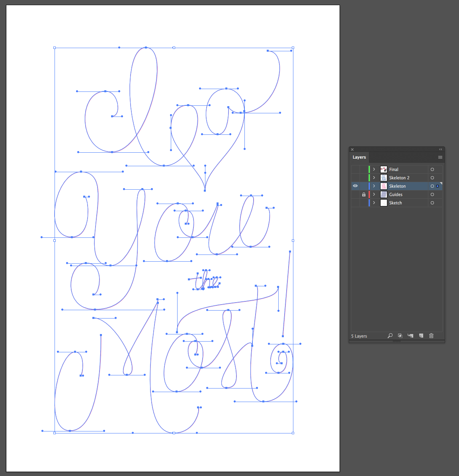
Task: Click the lock icon on the Guides layer
Action: point(363,194)
